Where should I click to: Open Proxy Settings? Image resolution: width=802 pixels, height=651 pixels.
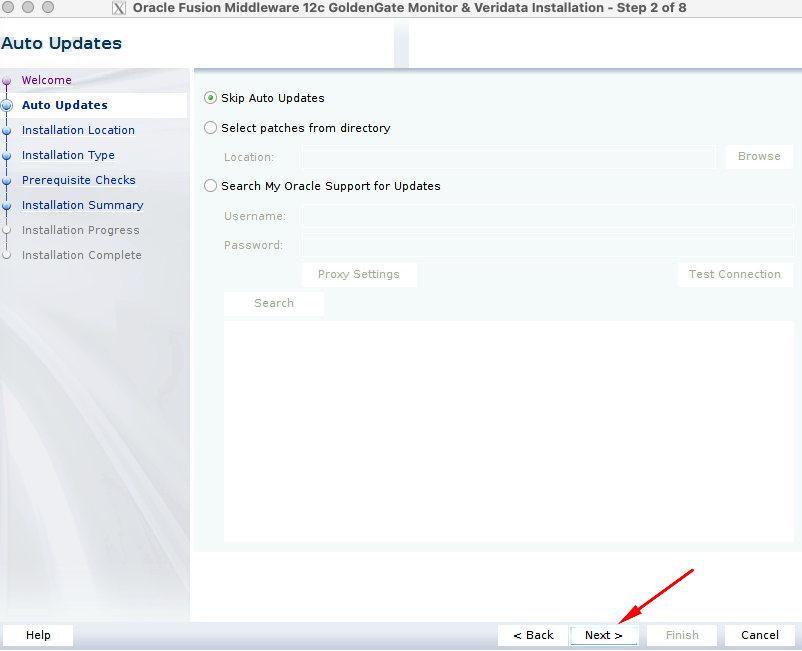point(359,275)
